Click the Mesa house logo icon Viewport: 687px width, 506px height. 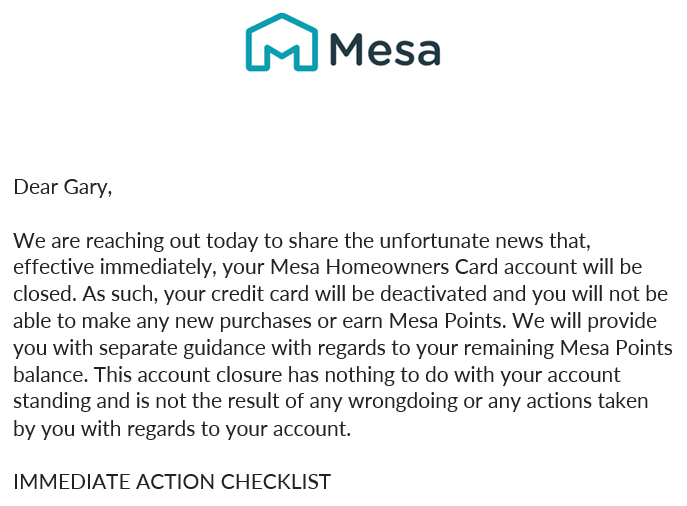tap(281, 42)
